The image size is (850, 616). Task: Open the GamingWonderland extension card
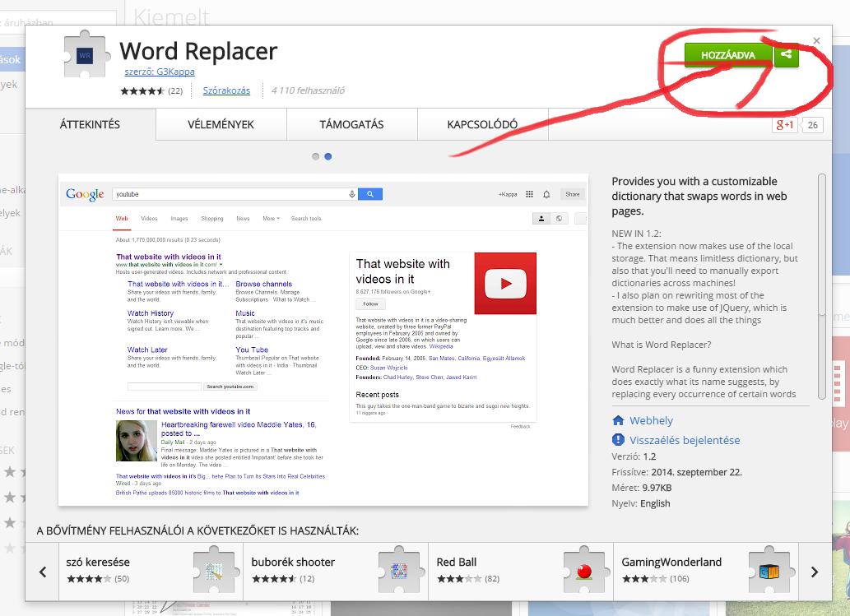click(706, 572)
